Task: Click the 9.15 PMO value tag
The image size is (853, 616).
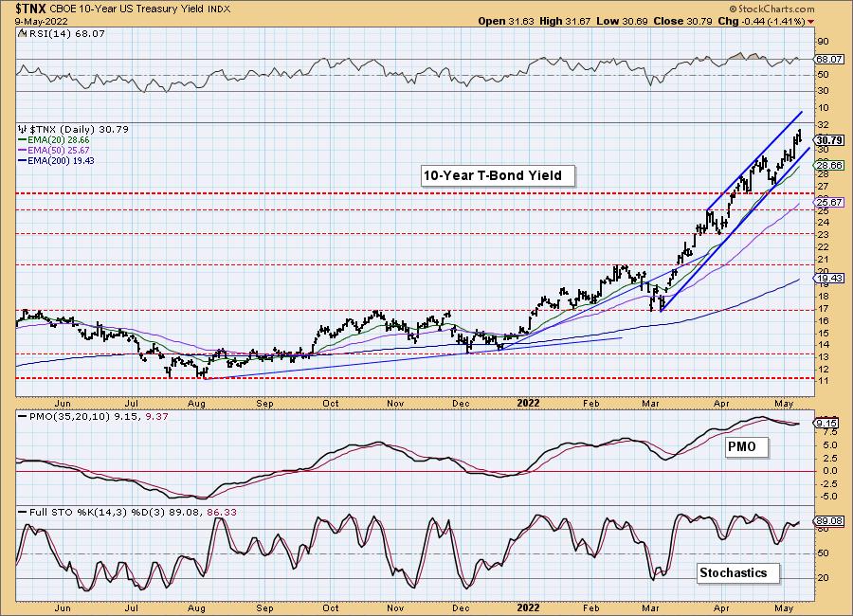Action: click(x=826, y=424)
